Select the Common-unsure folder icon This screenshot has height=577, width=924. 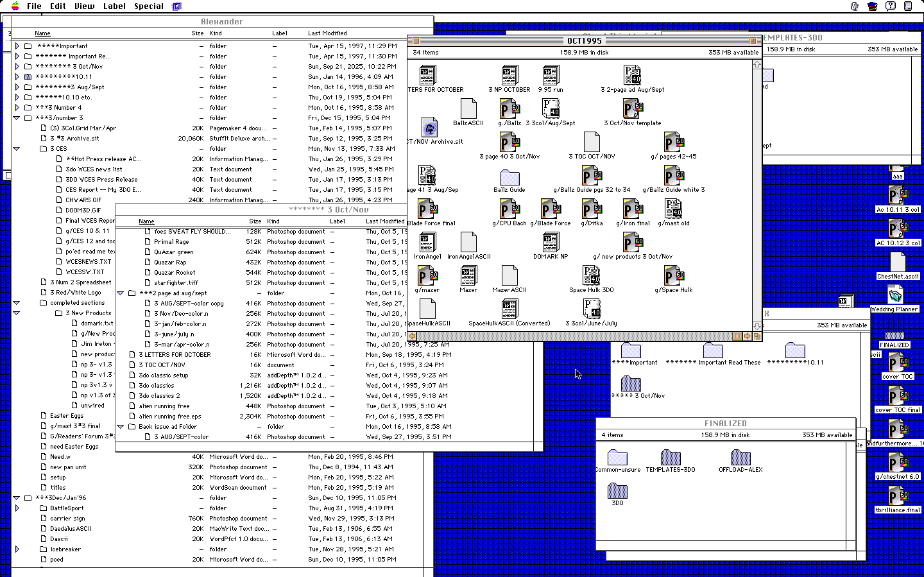617,458
